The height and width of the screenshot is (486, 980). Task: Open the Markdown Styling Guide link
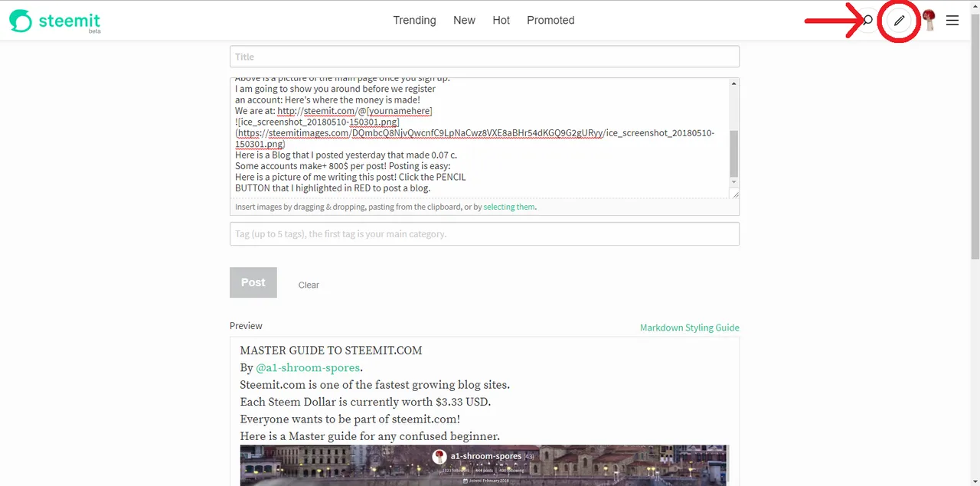coord(690,328)
